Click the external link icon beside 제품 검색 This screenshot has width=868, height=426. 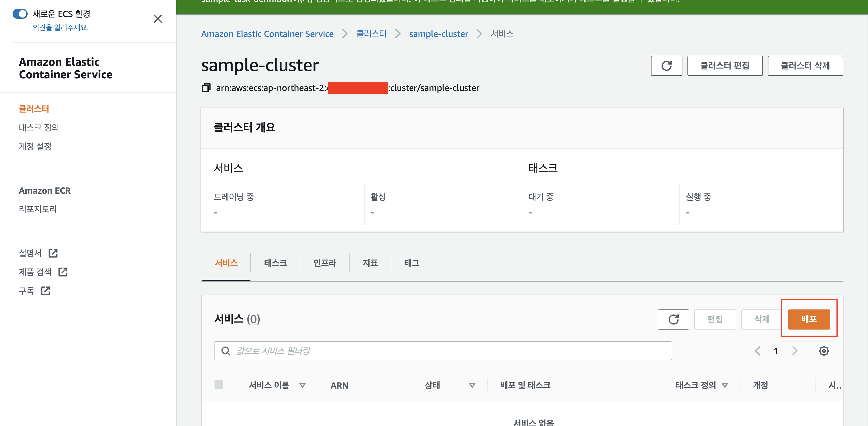tap(63, 272)
